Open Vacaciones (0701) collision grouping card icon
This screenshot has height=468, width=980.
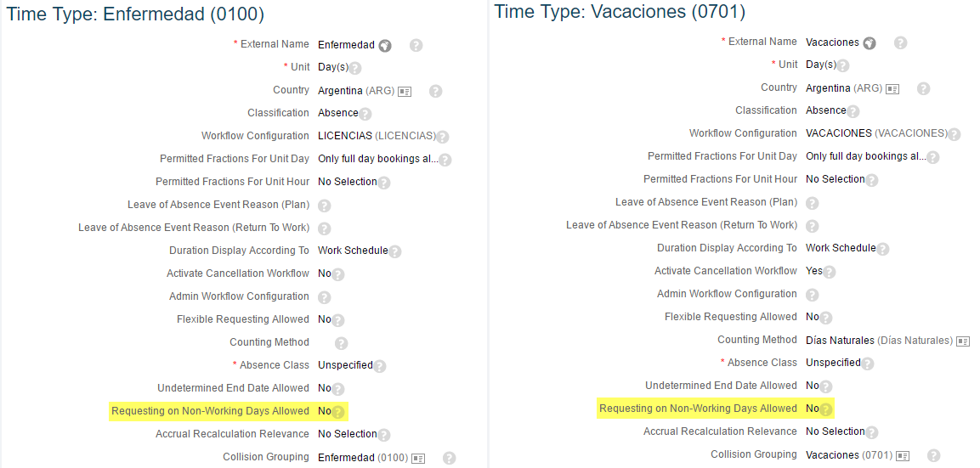pos(903,455)
